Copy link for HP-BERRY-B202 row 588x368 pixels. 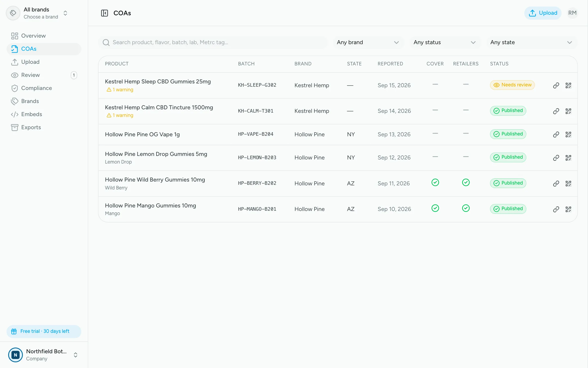click(x=556, y=184)
